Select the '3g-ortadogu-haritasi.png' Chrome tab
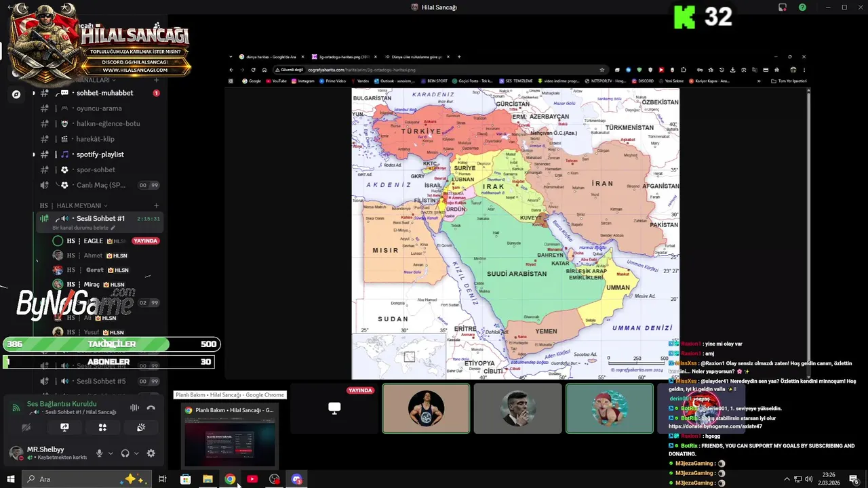The height and width of the screenshot is (488, 868). (x=344, y=57)
